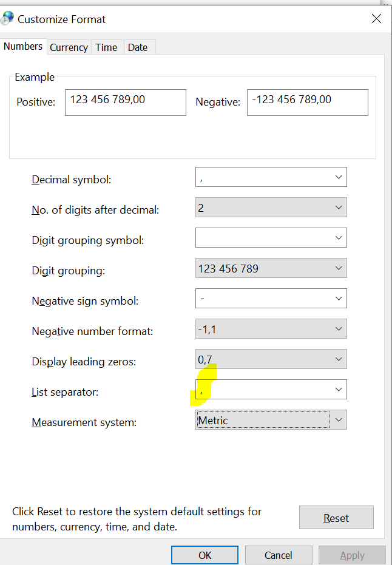
Task: Click the Cancel button
Action: click(x=279, y=555)
